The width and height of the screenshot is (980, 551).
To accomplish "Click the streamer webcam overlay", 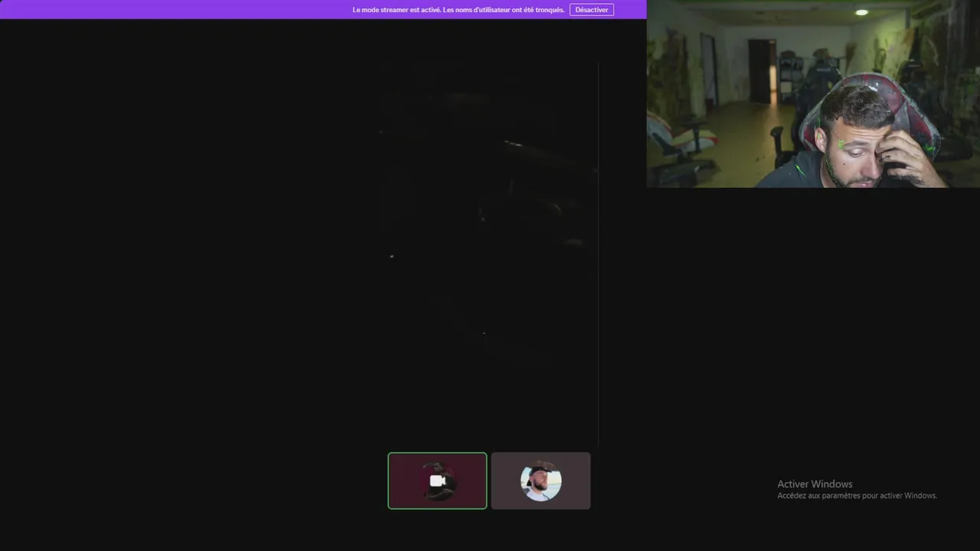I will (x=813, y=93).
